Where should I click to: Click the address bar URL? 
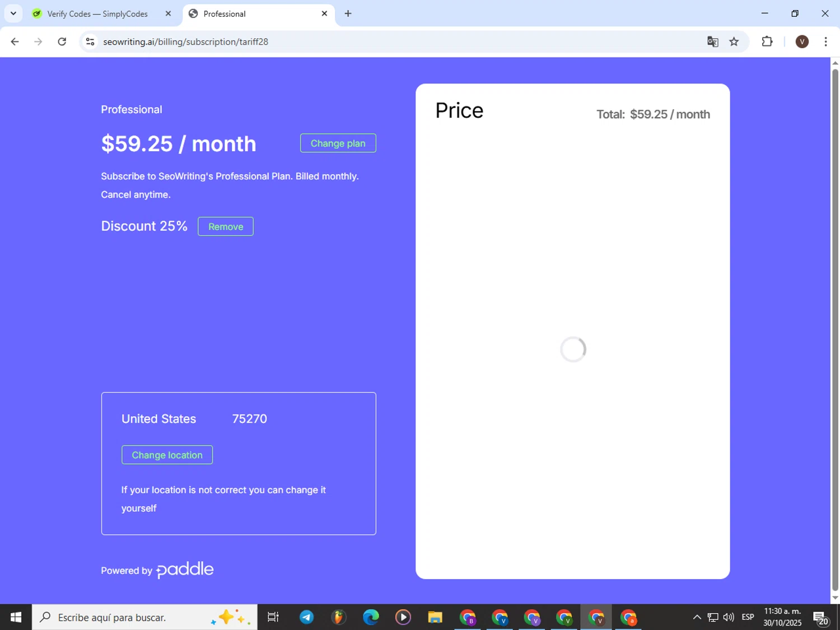(x=185, y=42)
